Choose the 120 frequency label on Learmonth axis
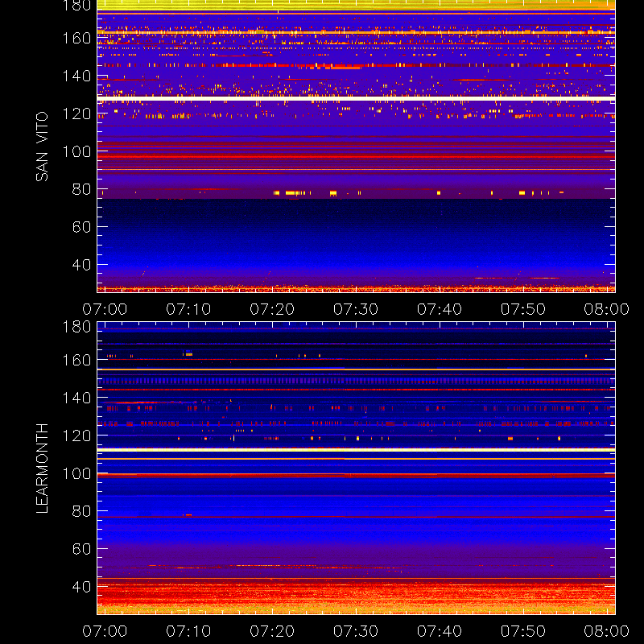 (x=76, y=436)
